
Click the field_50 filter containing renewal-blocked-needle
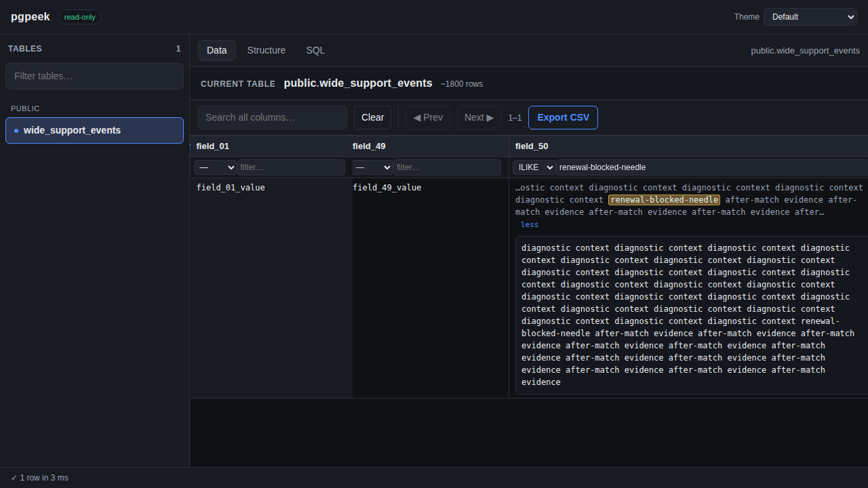point(712,167)
